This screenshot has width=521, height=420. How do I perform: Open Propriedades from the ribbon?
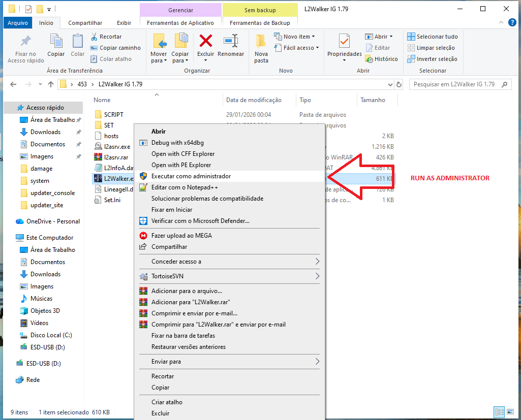coord(344,47)
